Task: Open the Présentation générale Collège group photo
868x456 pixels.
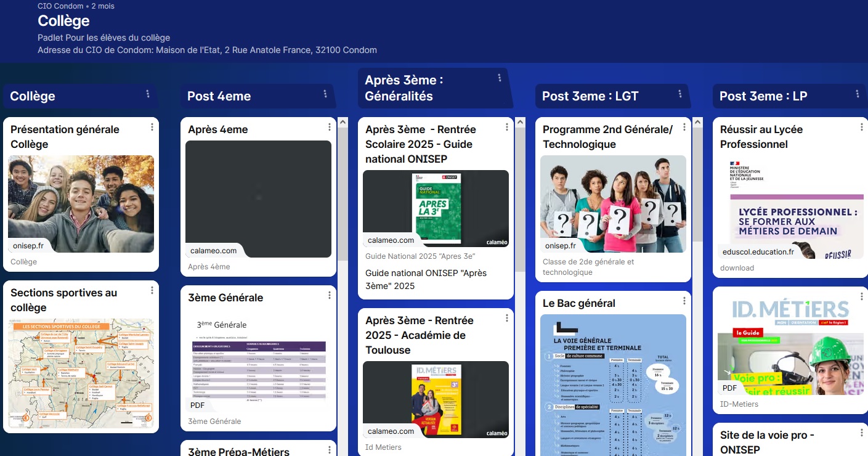Action: (x=81, y=203)
